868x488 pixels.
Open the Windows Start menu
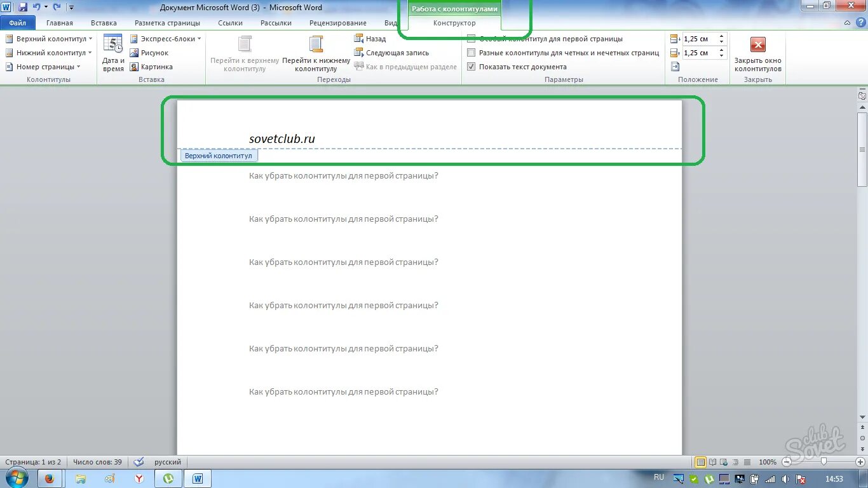pos(16,478)
